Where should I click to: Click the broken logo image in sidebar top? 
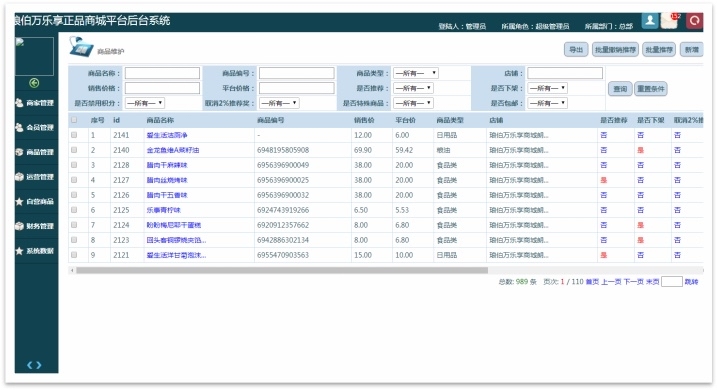(34, 56)
